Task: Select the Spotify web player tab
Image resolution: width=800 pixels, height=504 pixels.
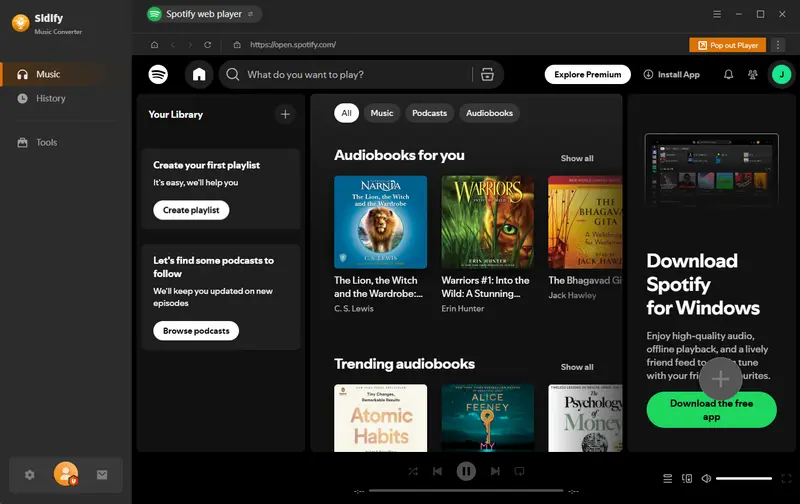Action: pyautogui.click(x=203, y=14)
